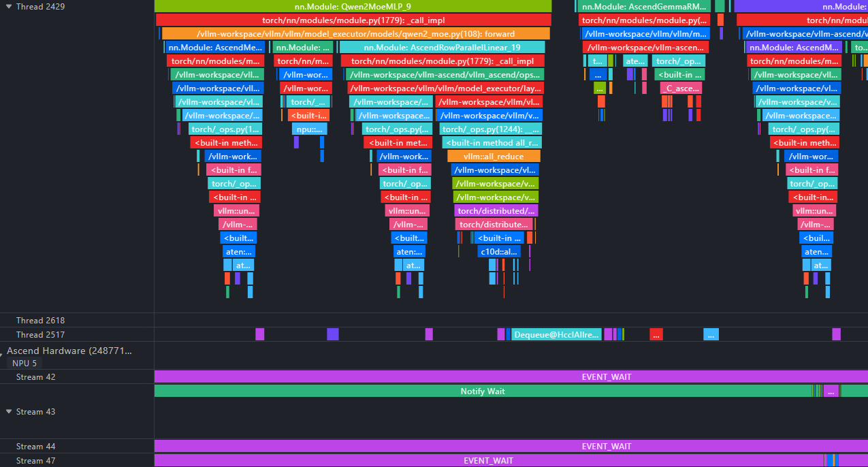The width and height of the screenshot is (868, 467).
Task: Select the _call_impl slice under AscendRowParallelLinear_19
Action: coord(443,61)
